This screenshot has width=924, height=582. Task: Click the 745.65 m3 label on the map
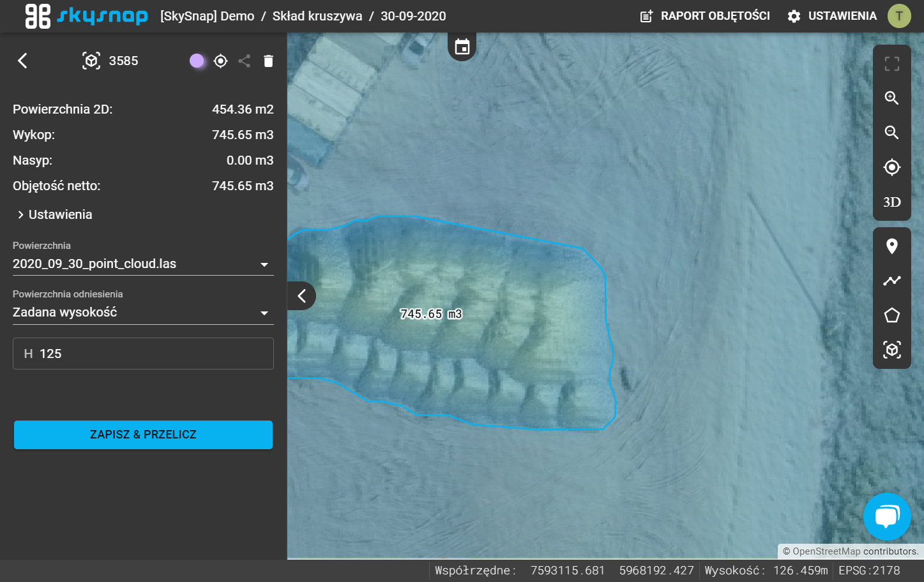click(x=431, y=314)
